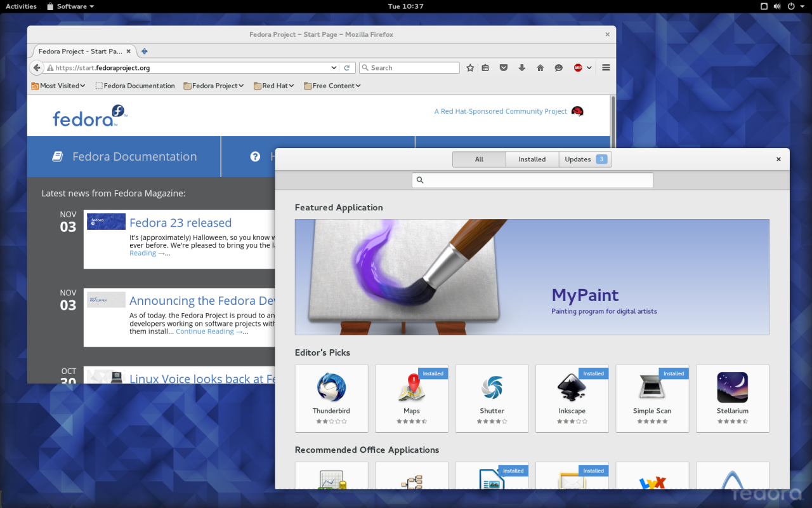Go to Firefox home page icon
812x508 pixels.
540,68
